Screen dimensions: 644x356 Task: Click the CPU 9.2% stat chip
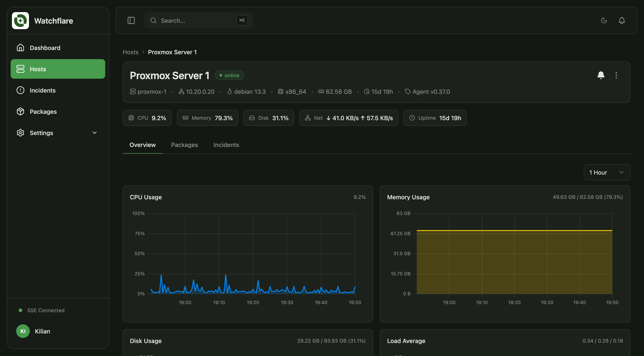point(147,118)
